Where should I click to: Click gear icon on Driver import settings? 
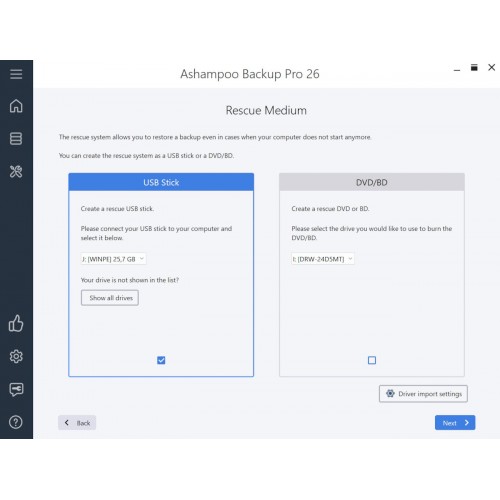tap(390, 394)
